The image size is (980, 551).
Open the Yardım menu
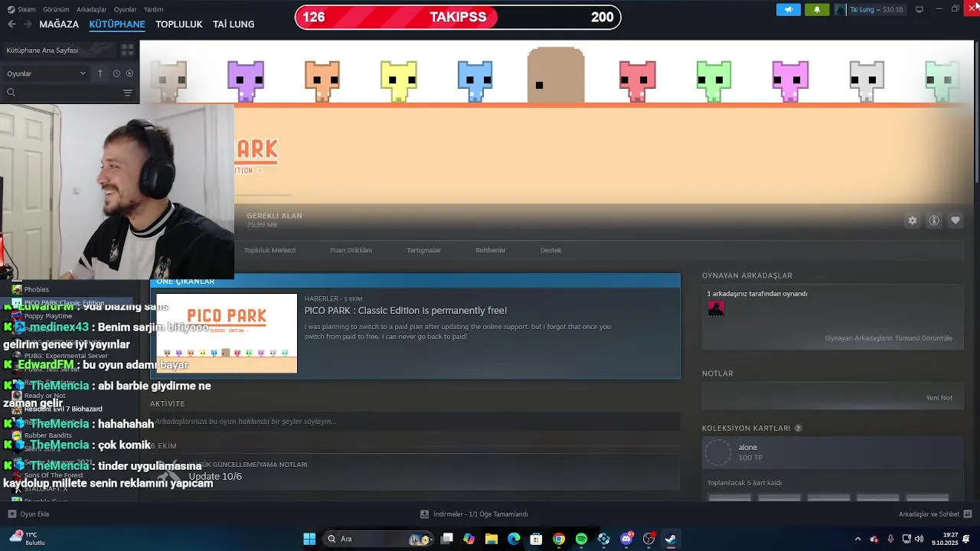click(153, 9)
